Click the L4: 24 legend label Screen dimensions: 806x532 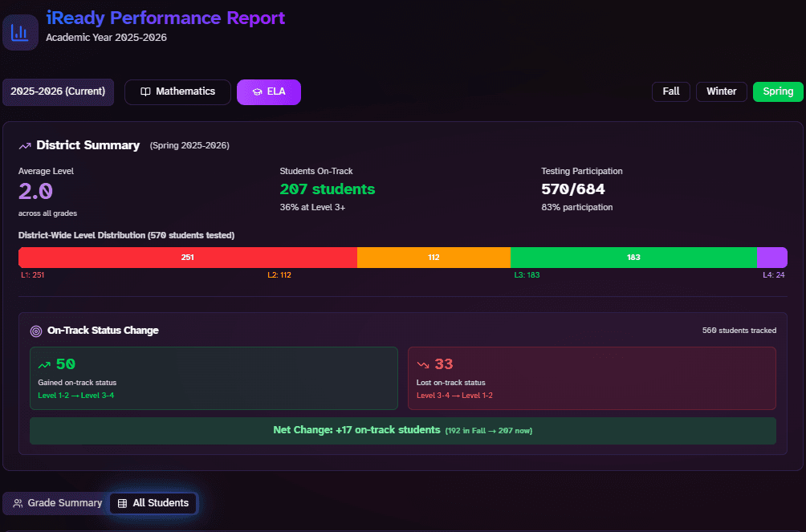774,275
